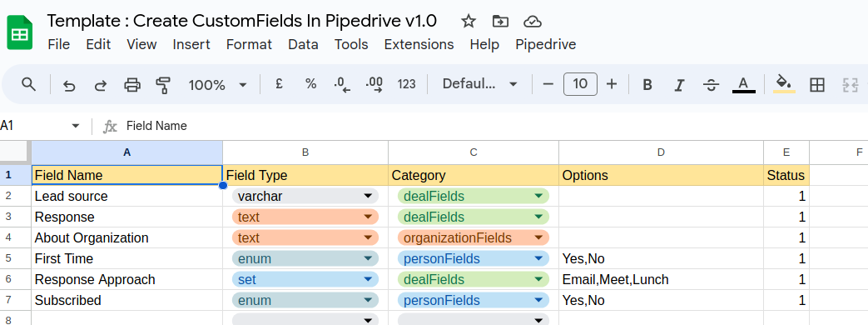Redo the last action
Viewport: 868px width, 325px height.
pyautogui.click(x=101, y=85)
